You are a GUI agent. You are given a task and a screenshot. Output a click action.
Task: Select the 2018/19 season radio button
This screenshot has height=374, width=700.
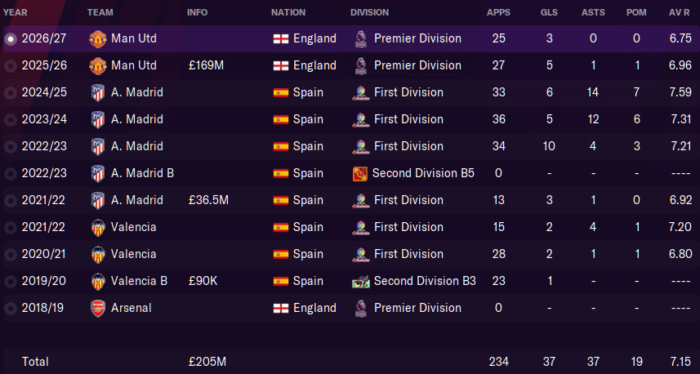pos(10,308)
